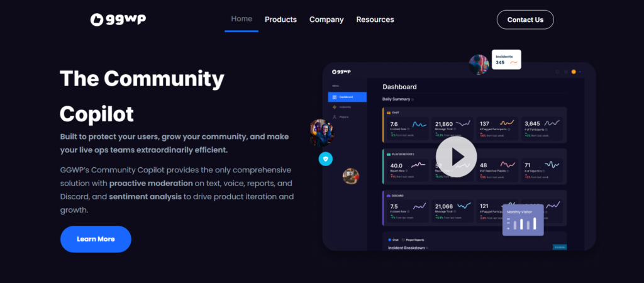Click the Incidents 345 floating card
Screen dimensions: 644x283
tap(506, 60)
